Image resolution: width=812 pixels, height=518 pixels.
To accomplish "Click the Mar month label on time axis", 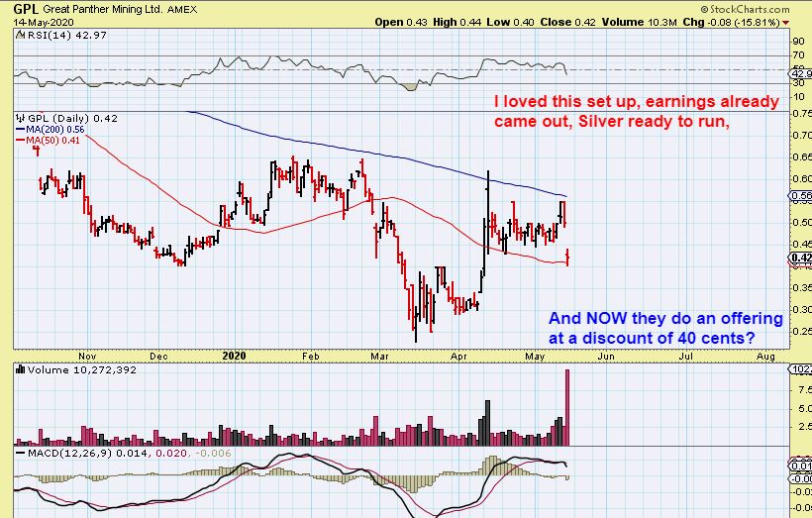I will [379, 357].
